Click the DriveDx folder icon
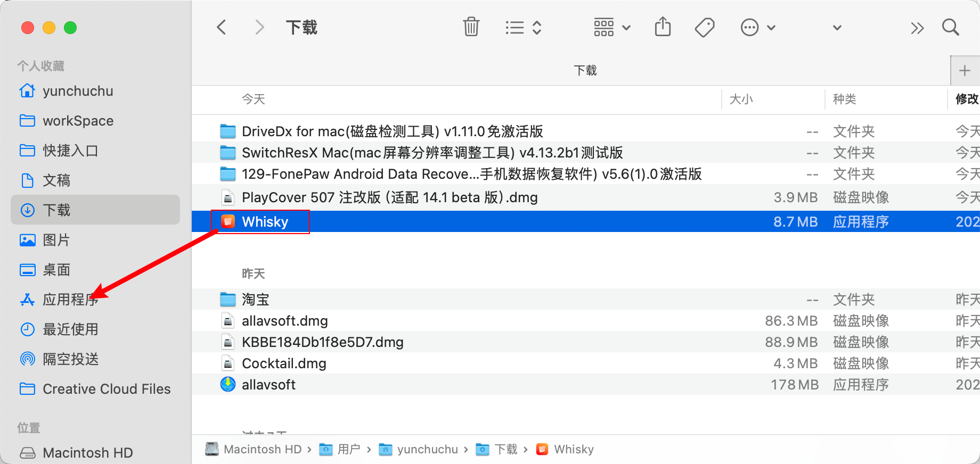The width and height of the screenshot is (980, 464). (228, 131)
